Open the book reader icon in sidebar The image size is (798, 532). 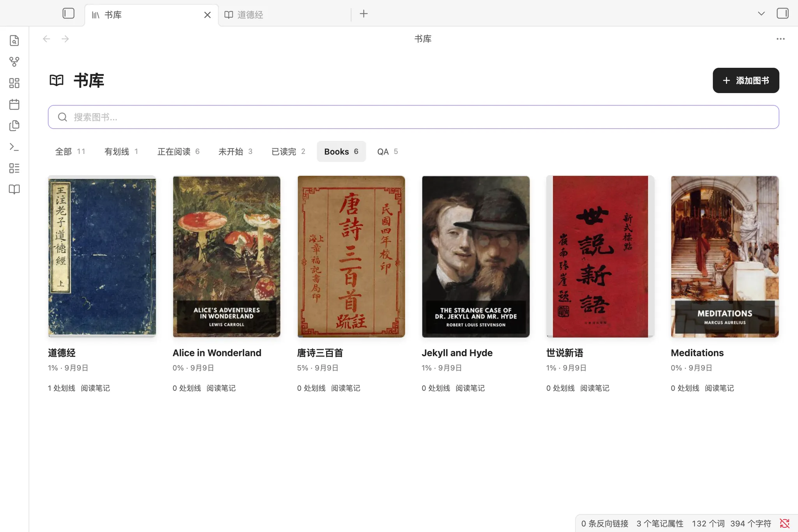coord(14,189)
